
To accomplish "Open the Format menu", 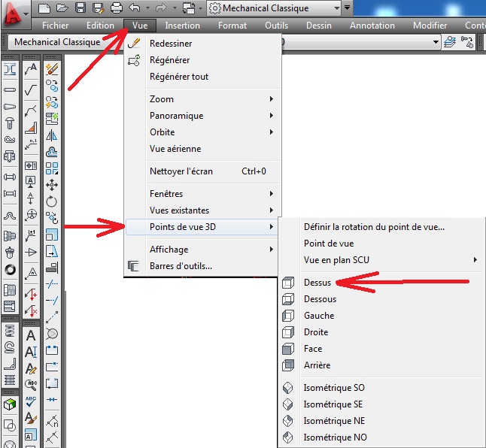I will [232, 26].
